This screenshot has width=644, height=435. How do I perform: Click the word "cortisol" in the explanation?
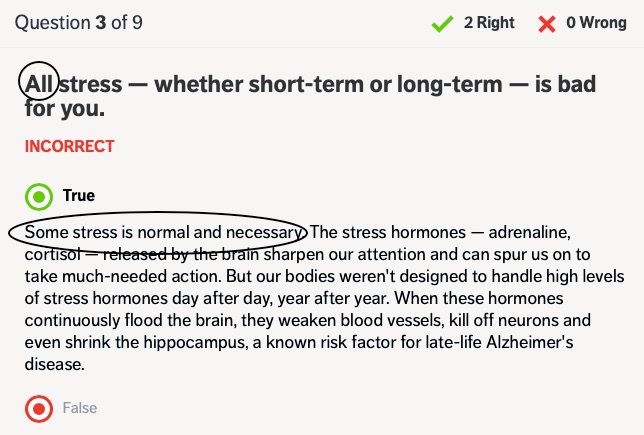53,254
